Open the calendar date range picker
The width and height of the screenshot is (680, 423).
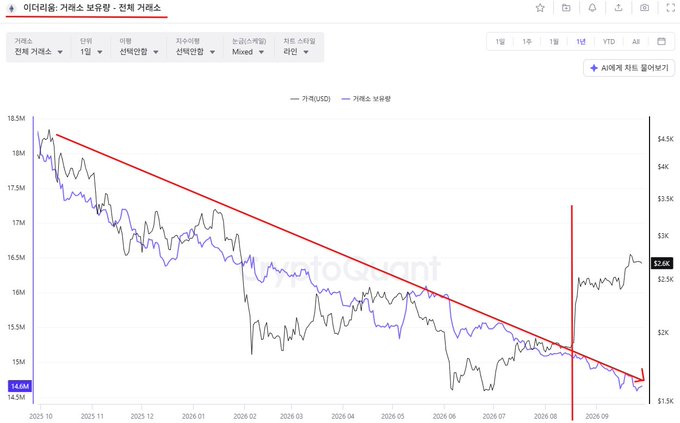pyautogui.click(x=661, y=41)
